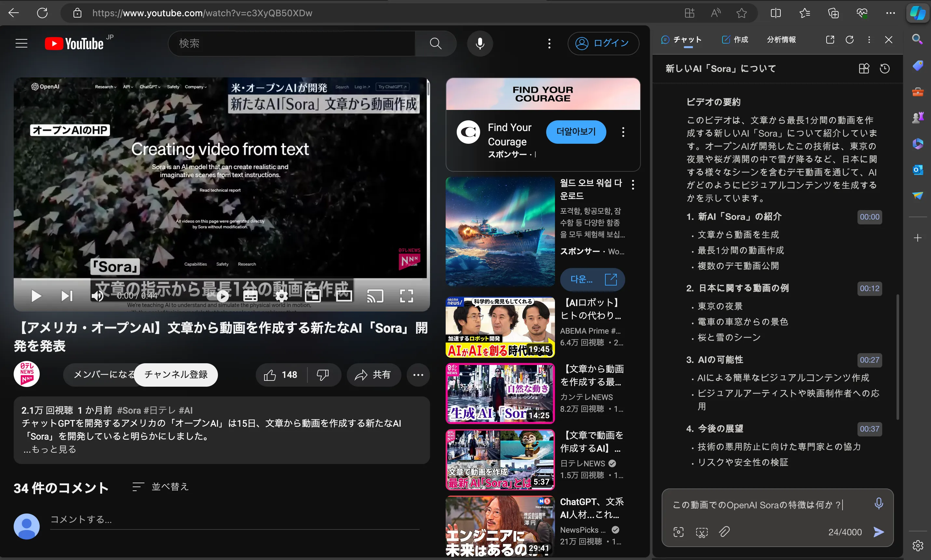Enter fullscreen mode in the player

[406, 296]
